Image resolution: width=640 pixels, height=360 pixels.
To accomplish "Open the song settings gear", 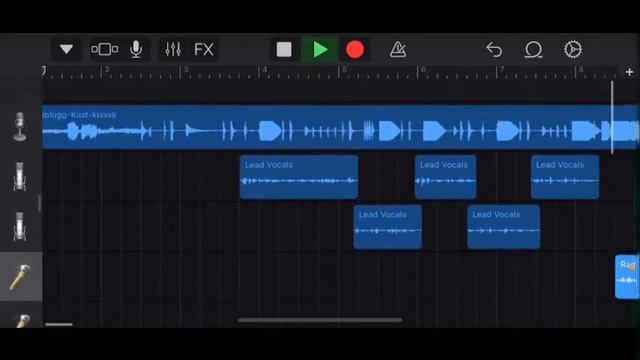I will pos(573,49).
